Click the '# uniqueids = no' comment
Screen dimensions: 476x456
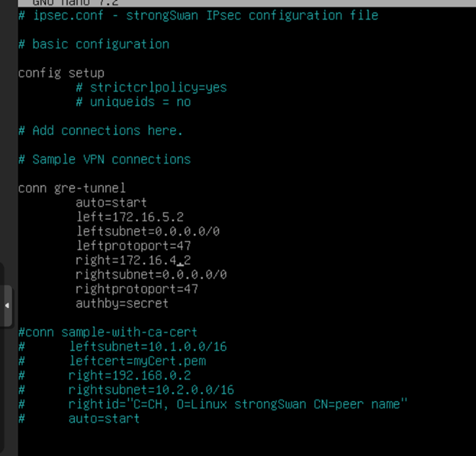coord(133,102)
